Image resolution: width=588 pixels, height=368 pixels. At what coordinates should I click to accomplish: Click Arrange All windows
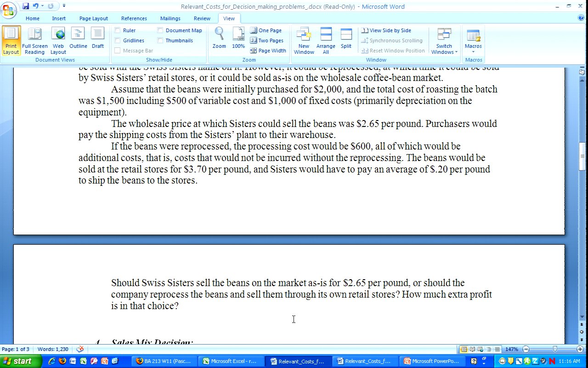[x=326, y=40]
